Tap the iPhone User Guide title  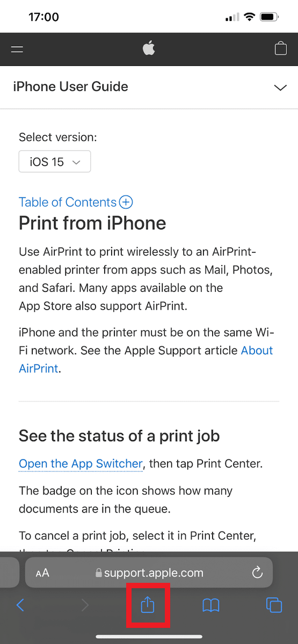click(71, 87)
